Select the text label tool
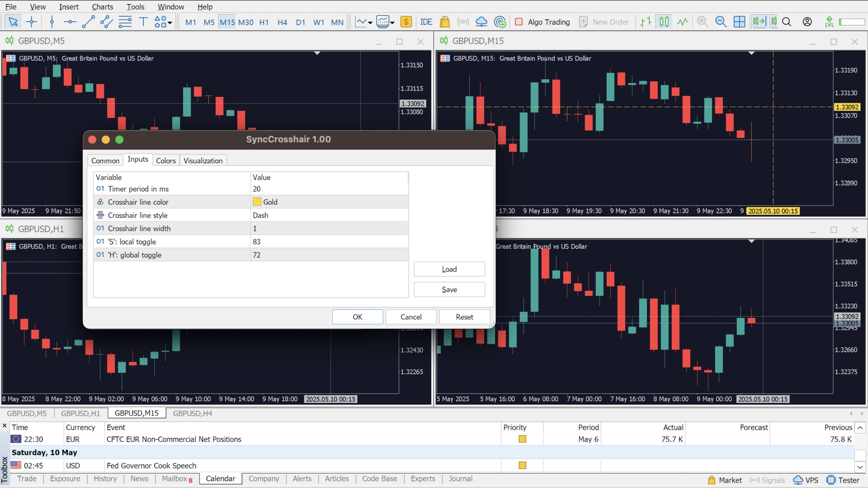The image size is (868, 488). pos(143,22)
